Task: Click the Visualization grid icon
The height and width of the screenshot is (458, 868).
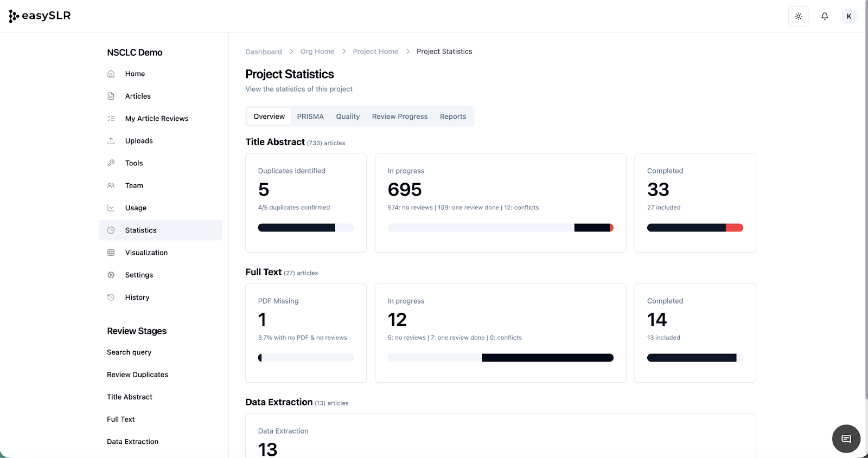Action: point(111,253)
